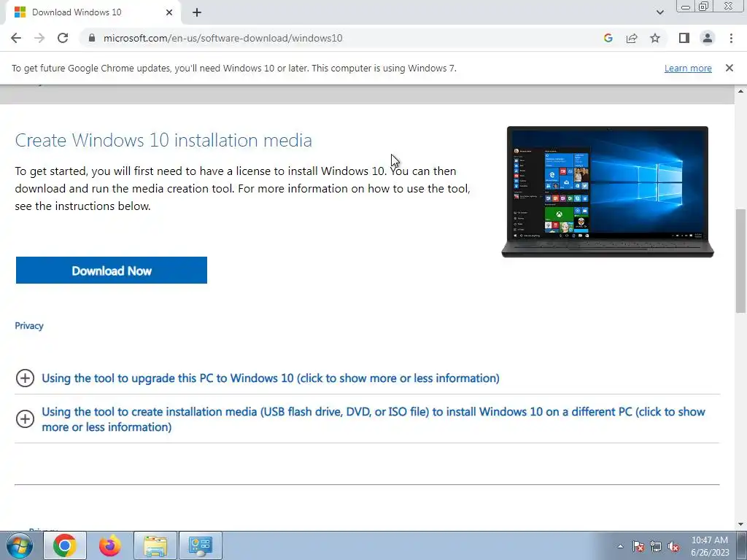Click the Download Now button
The width and height of the screenshot is (747, 560).
tap(112, 270)
